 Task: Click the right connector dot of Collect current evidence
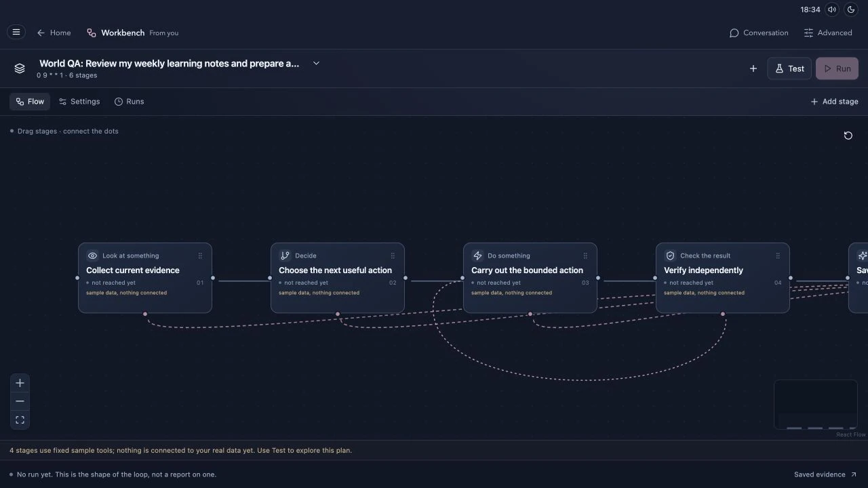point(213,278)
